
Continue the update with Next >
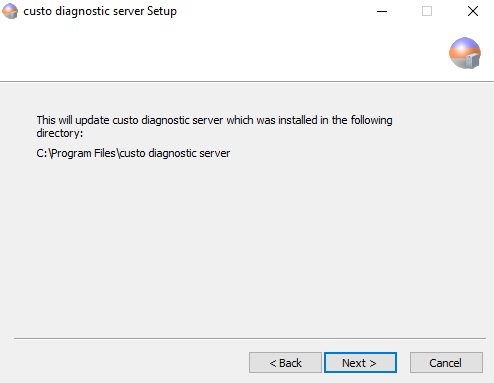(x=360, y=363)
